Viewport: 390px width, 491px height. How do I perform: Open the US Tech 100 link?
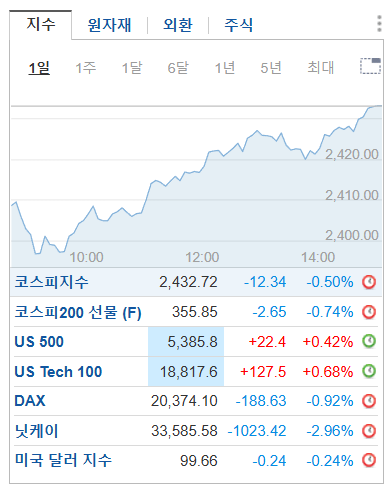[58, 372]
